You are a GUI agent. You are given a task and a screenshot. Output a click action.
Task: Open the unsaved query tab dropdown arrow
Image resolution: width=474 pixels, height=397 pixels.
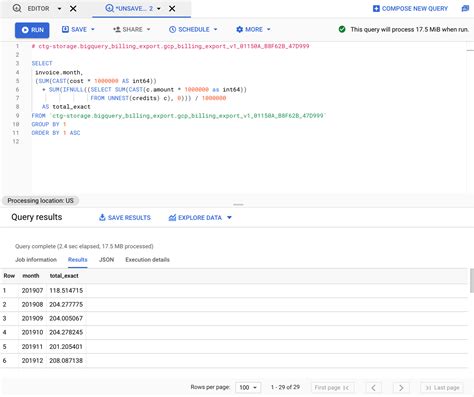[x=159, y=9]
